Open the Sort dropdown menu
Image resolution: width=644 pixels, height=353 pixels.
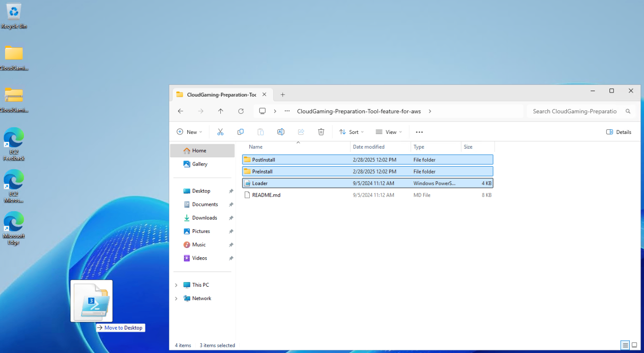[351, 132]
